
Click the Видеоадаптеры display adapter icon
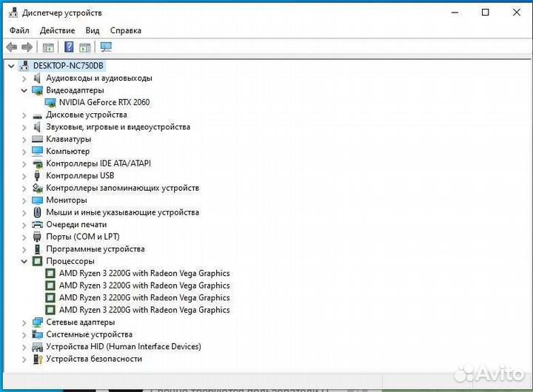click(37, 90)
